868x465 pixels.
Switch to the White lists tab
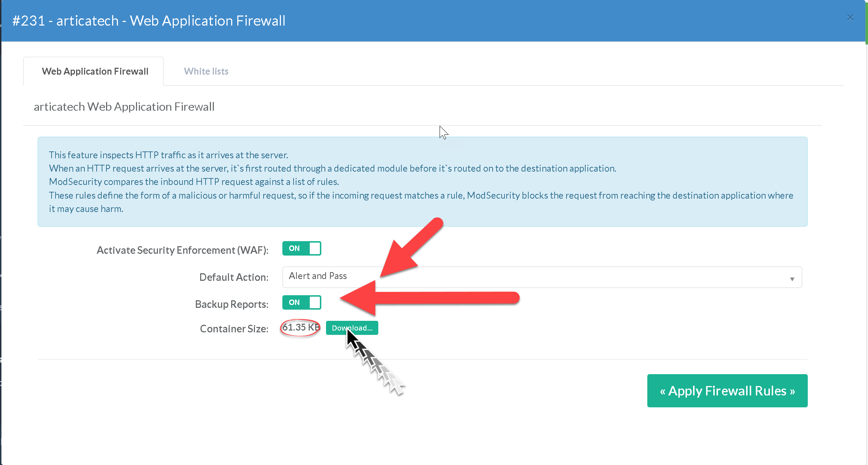click(x=206, y=71)
